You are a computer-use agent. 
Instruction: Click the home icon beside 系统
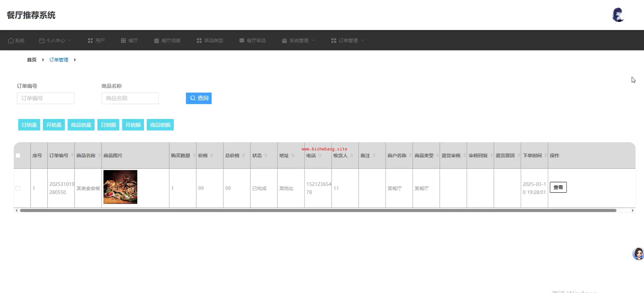pos(10,41)
